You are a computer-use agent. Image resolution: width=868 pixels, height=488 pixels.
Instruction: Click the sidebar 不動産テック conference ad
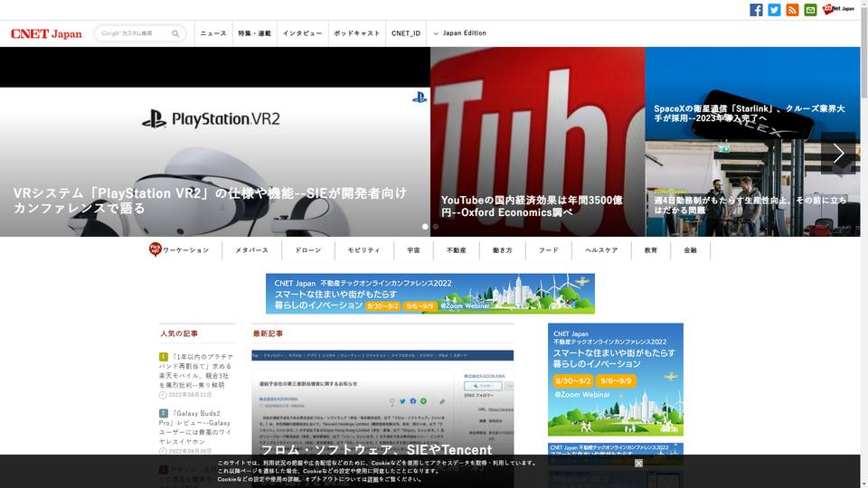(x=616, y=379)
